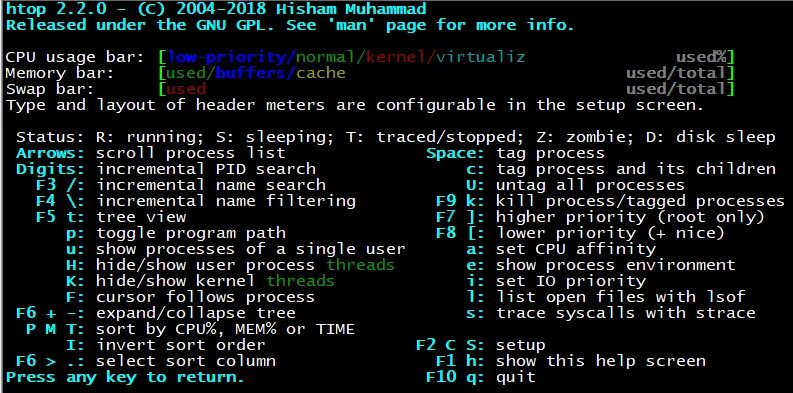Click the red 'used' text in the Swap row
The width and height of the screenshot is (793, 393).
tap(186, 90)
